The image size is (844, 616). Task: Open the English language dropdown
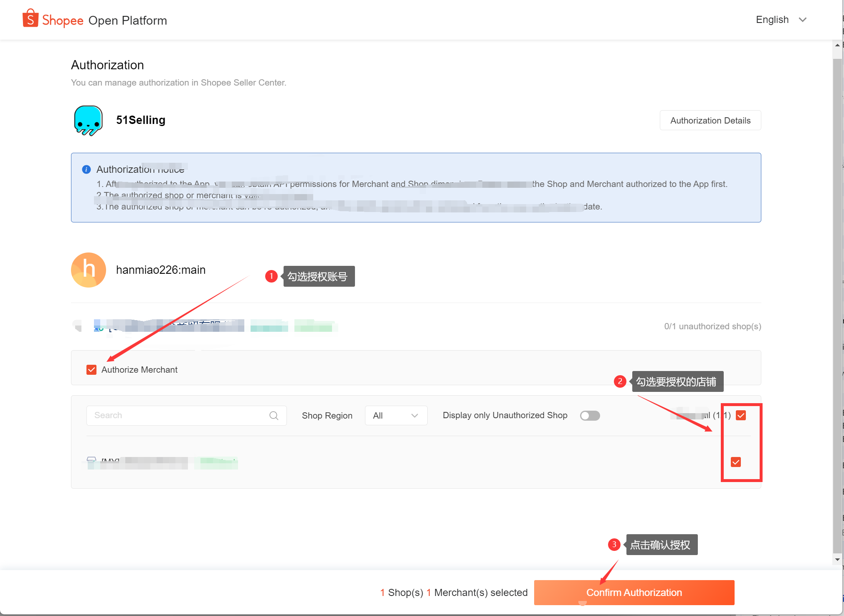[781, 20]
